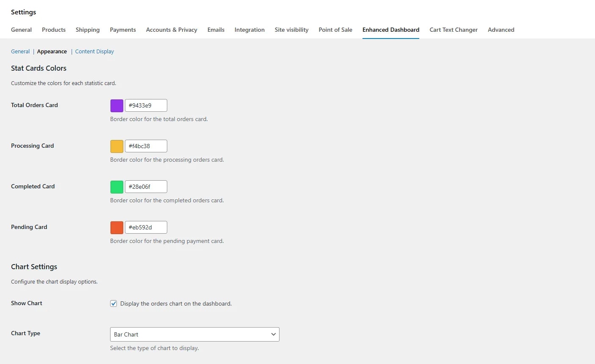Viewport: 595px width, 364px height.
Task: Open the Total Orders Card color picker
Action: coord(116,105)
